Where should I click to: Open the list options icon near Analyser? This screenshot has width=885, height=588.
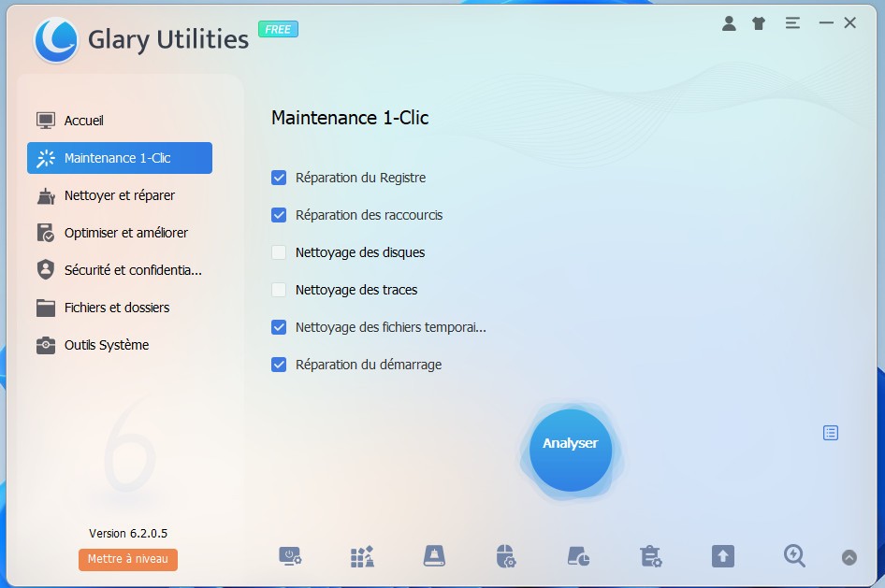coord(830,433)
